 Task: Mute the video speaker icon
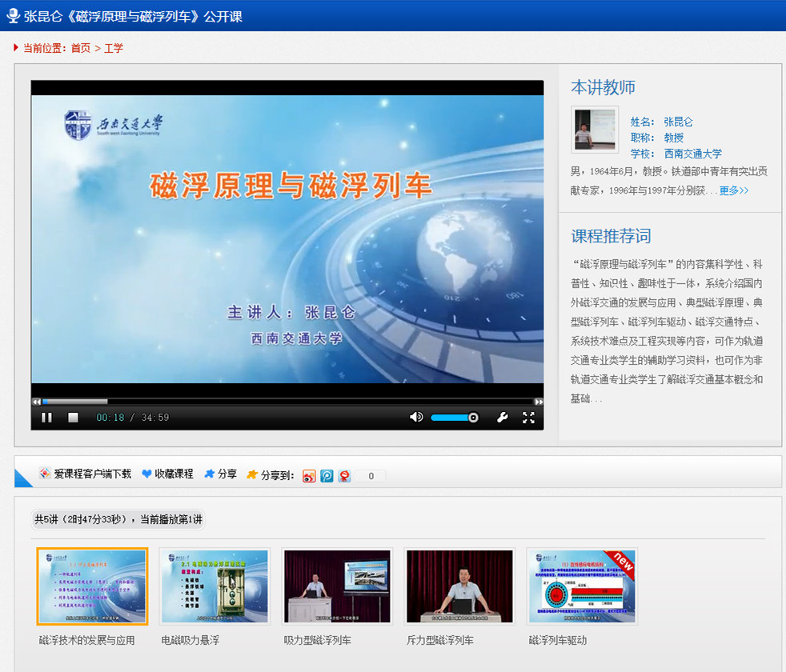tap(416, 418)
